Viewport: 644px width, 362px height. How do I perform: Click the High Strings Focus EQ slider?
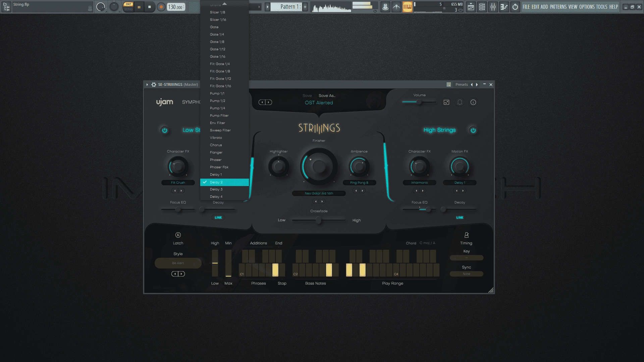[420, 209]
